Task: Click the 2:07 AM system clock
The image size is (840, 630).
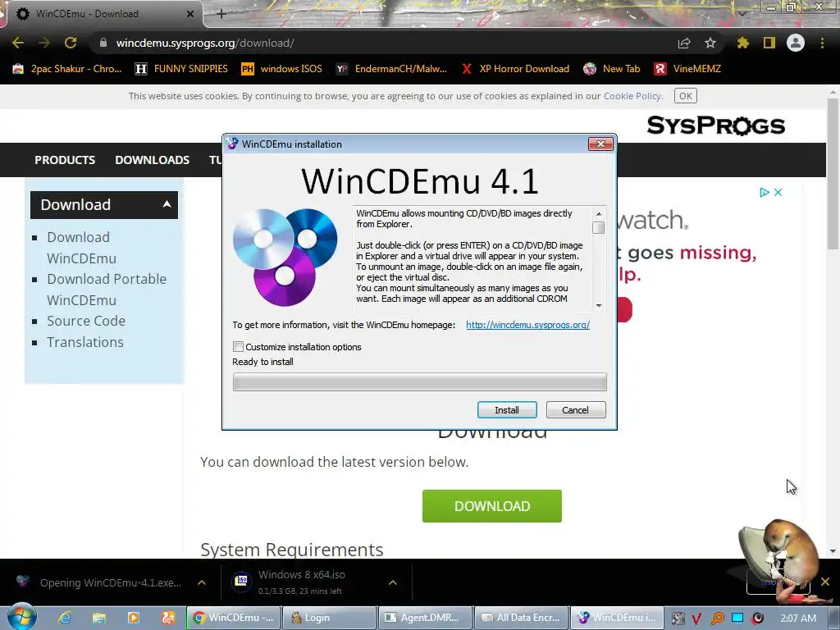Action: [798, 619]
